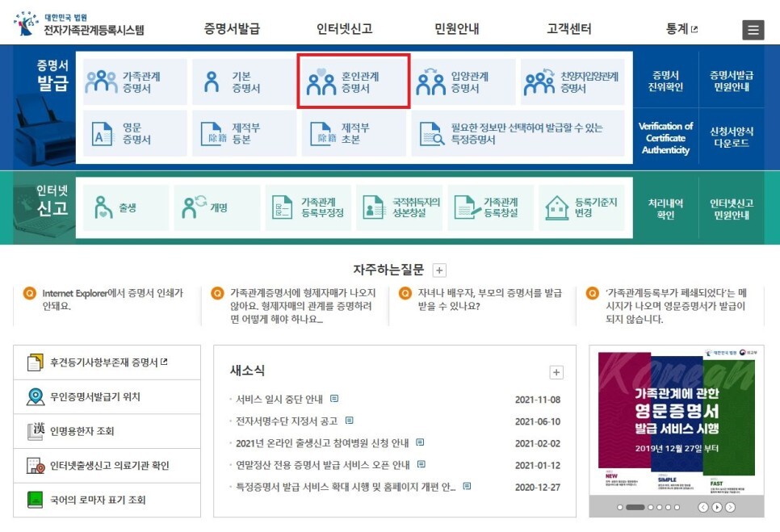Go to next banner slide arrow
The image size is (780, 532).
[x=730, y=507]
